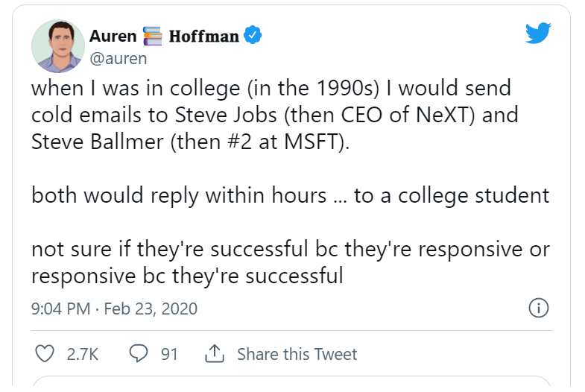Click the words "when I was in college"
Screen dimensions: 585x392
pyautogui.click(x=112, y=89)
